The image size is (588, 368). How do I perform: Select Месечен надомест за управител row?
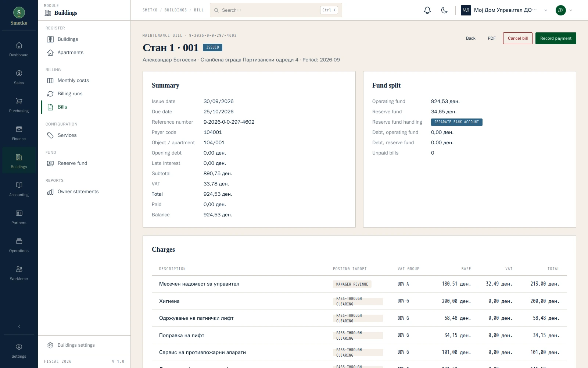[x=359, y=284]
